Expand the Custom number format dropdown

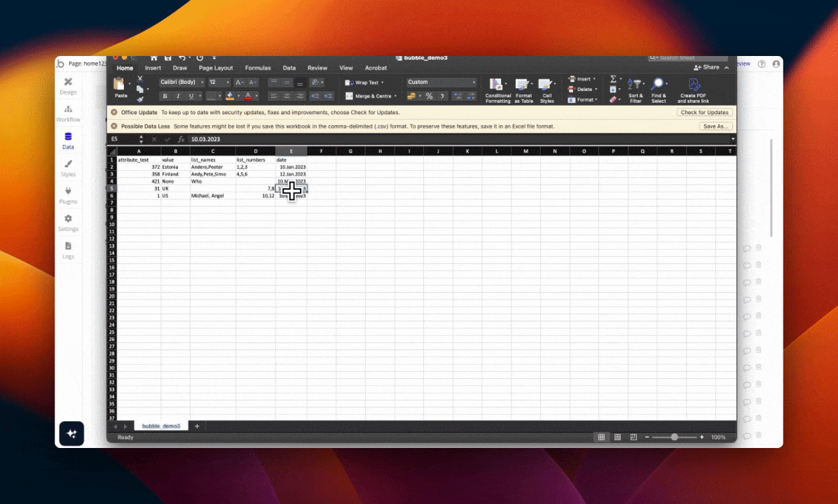coord(441,82)
